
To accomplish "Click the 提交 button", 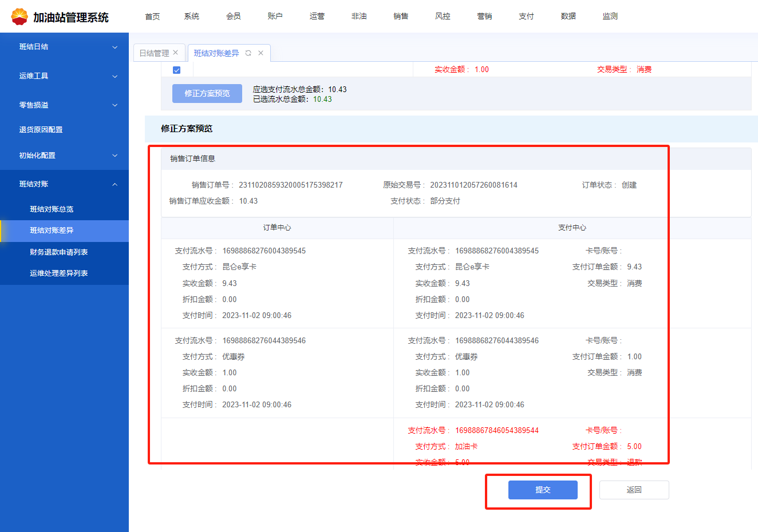I will (x=543, y=490).
